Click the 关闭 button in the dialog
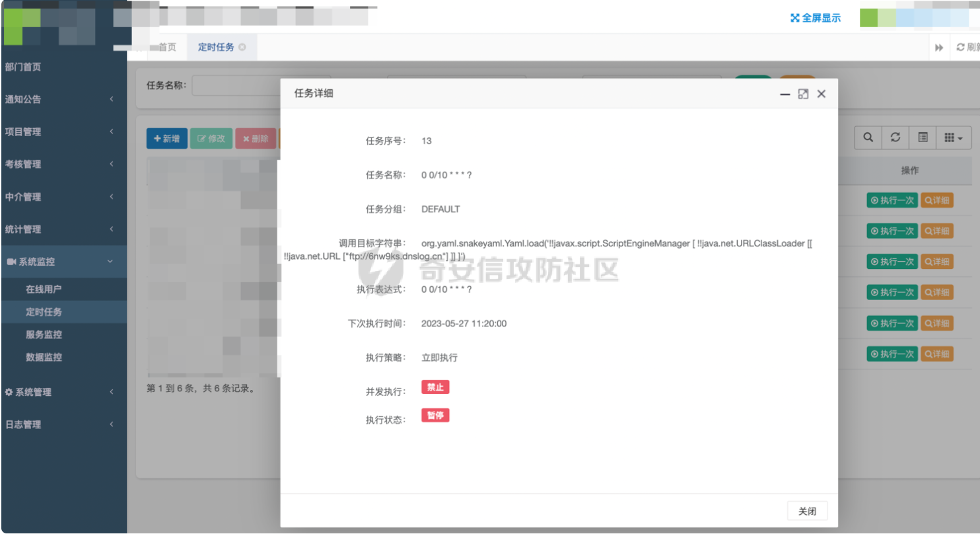The image size is (980, 538). click(x=807, y=511)
